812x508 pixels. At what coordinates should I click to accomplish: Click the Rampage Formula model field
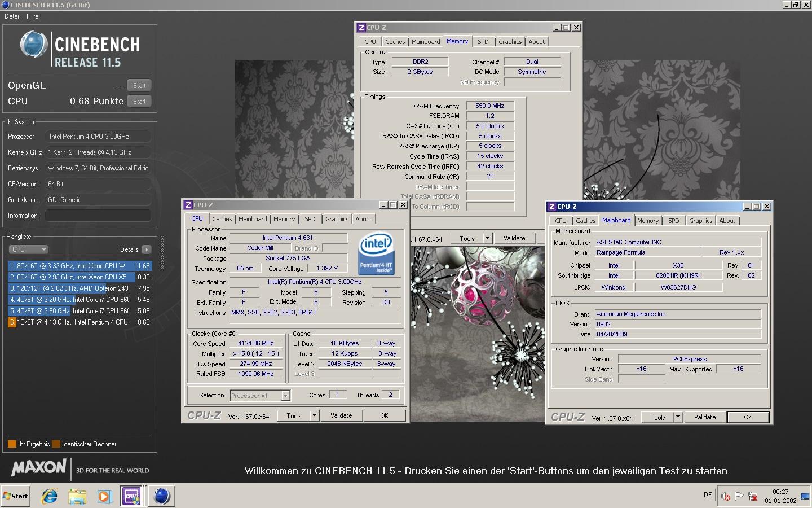pos(648,252)
